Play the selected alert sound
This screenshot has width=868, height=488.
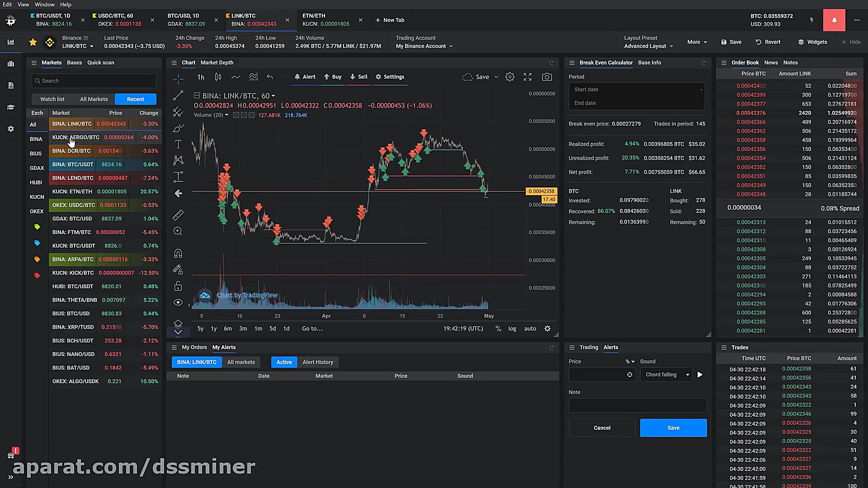pos(700,375)
